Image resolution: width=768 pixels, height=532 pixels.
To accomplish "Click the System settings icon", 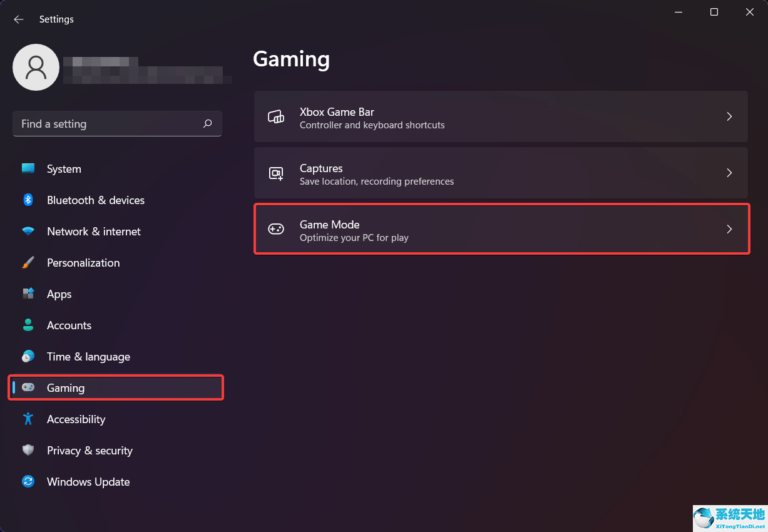I will [28, 168].
